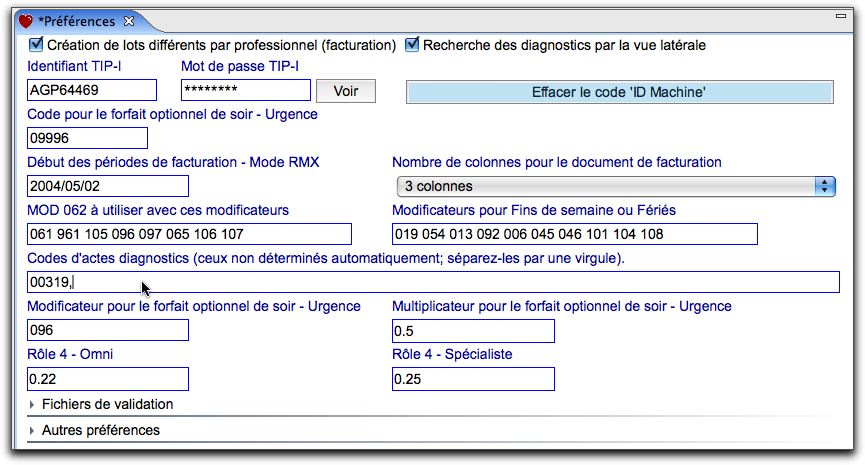Viewport: 865px width, 465px height.
Task: Click the MOD 062 modificateurs field
Action: [x=189, y=234]
